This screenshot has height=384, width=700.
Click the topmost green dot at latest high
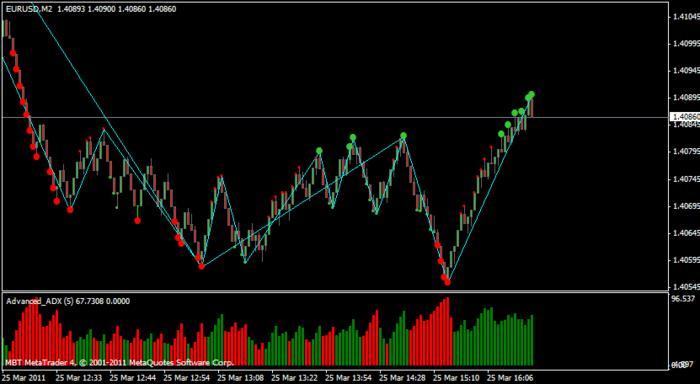coord(531,94)
